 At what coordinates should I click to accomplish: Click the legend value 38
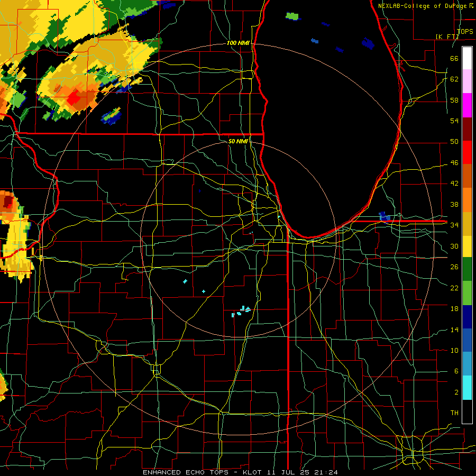coord(454,204)
